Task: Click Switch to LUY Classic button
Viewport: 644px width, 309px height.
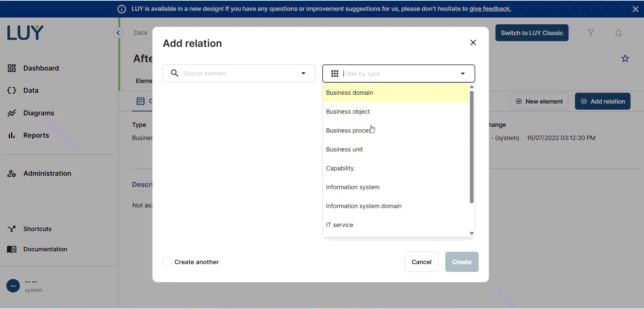Action: pyautogui.click(x=532, y=33)
